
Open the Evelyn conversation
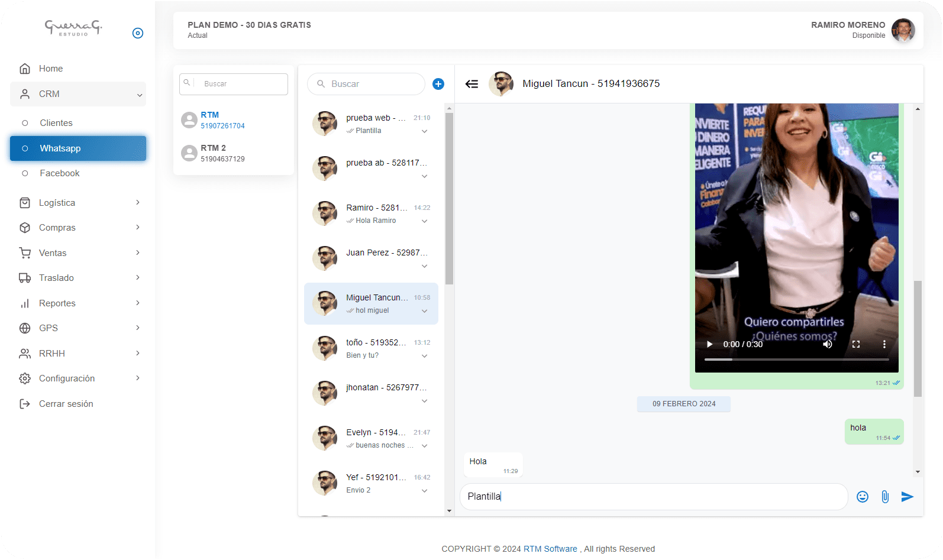371,438
